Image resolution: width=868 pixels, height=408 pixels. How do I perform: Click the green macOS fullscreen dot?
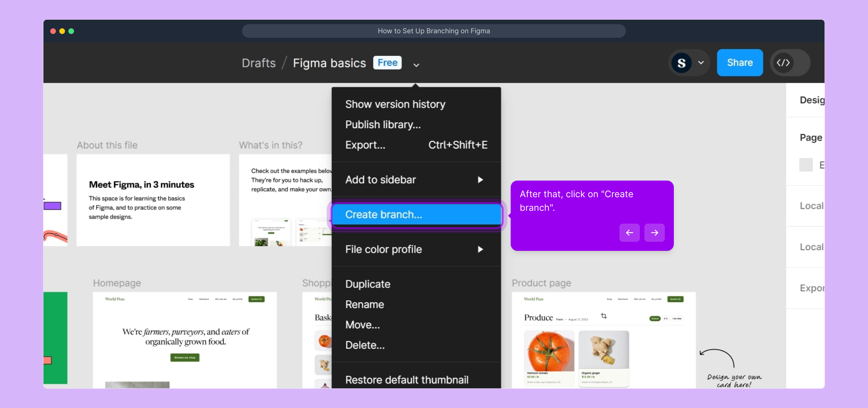[71, 31]
